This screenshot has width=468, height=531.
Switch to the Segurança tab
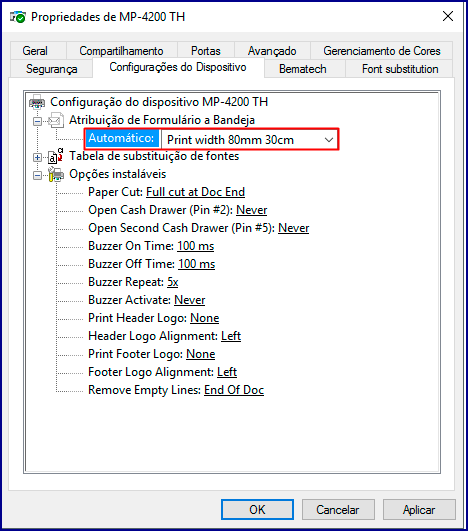pyautogui.click(x=51, y=69)
